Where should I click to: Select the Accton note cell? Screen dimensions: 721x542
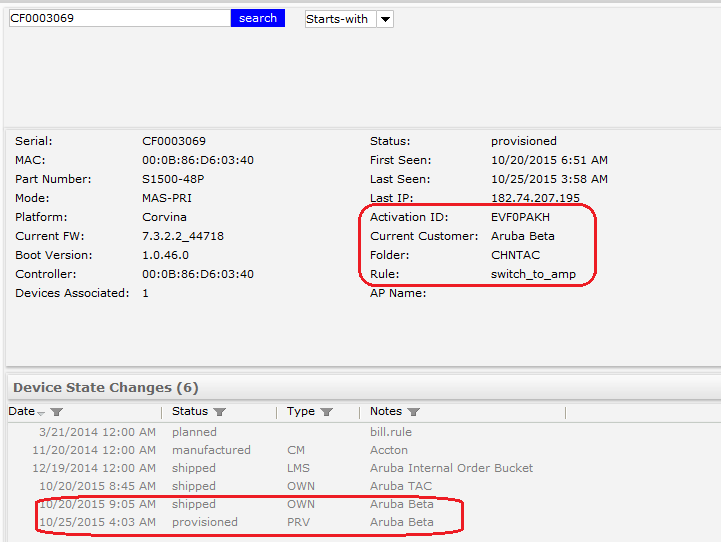click(389, 450)
